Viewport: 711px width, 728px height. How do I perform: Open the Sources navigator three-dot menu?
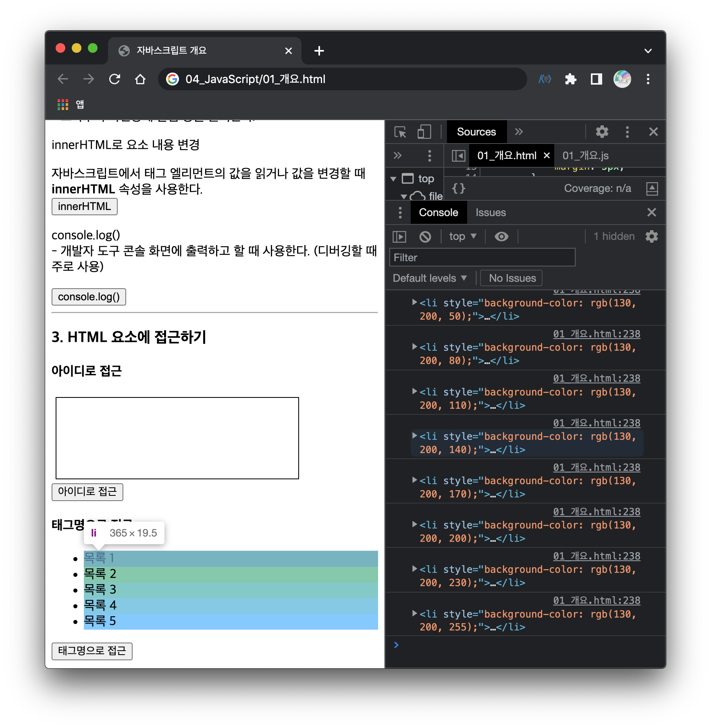pos(430,156)
